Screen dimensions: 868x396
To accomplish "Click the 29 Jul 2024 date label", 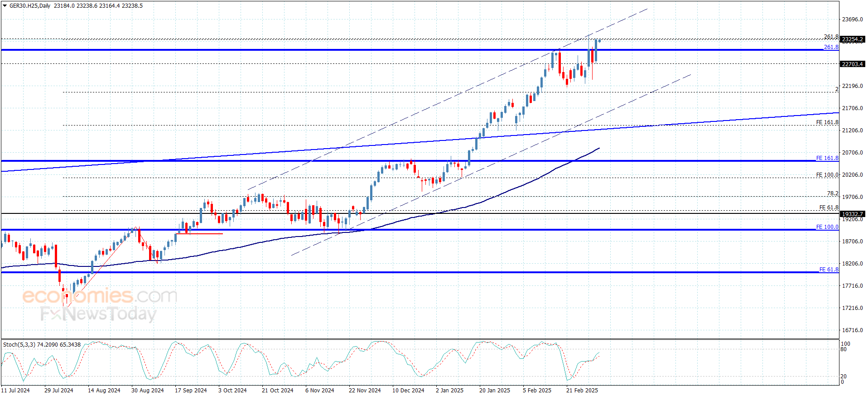I will click(x=59, y=391).
